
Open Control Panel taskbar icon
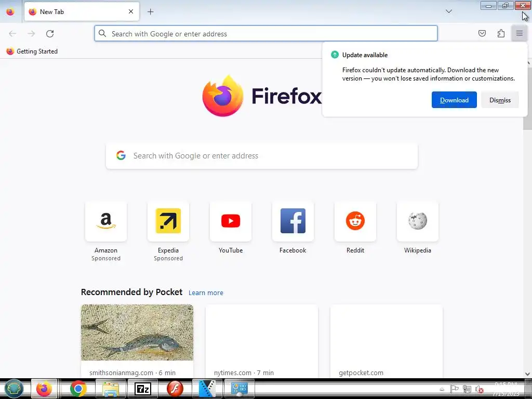pyautogui.click(x=240, y=389)
